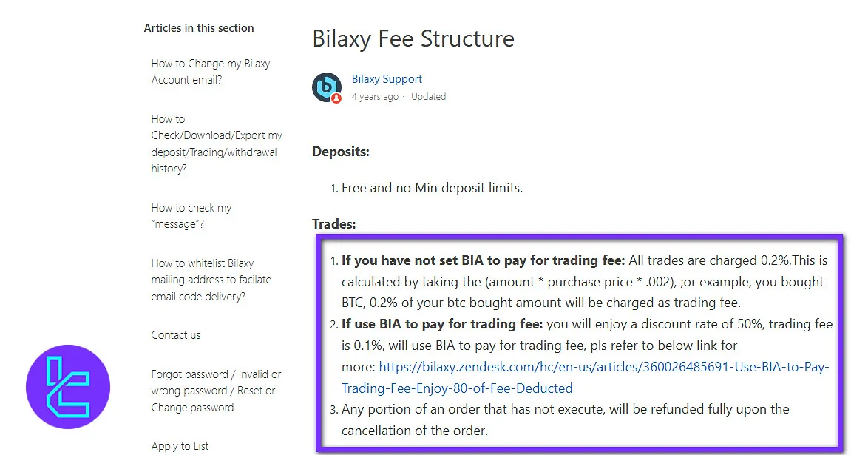
Task: Click the 'If you have not set BIA' bold text
Action: 484,260
